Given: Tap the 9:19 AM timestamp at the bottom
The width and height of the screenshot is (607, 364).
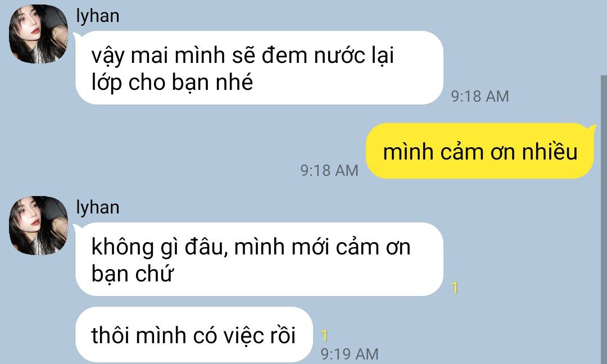Looking at the screenshot, I should (x=350, y=354).
